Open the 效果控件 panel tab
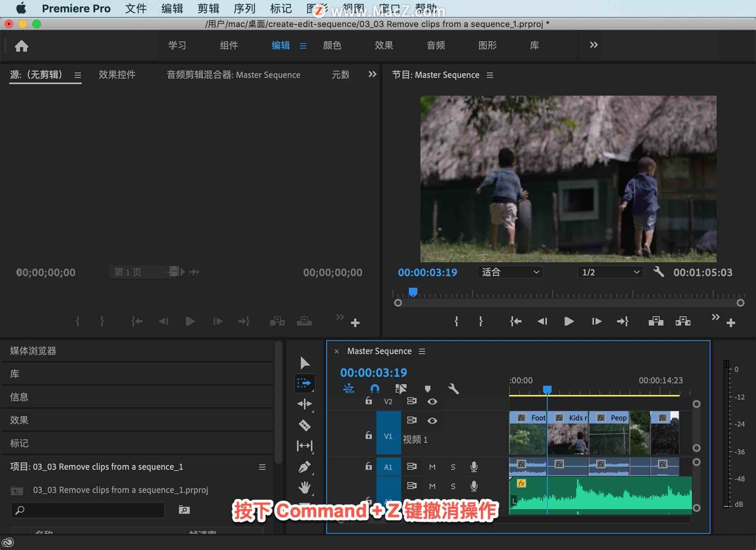Viewport: 756px width, 550px height. click(x=117, y=75)
